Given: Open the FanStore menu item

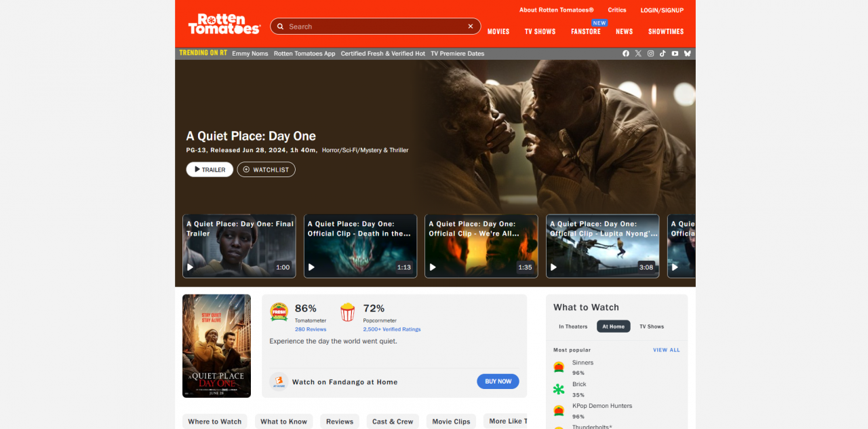Looking at the screenshot, I should (586, 32).
